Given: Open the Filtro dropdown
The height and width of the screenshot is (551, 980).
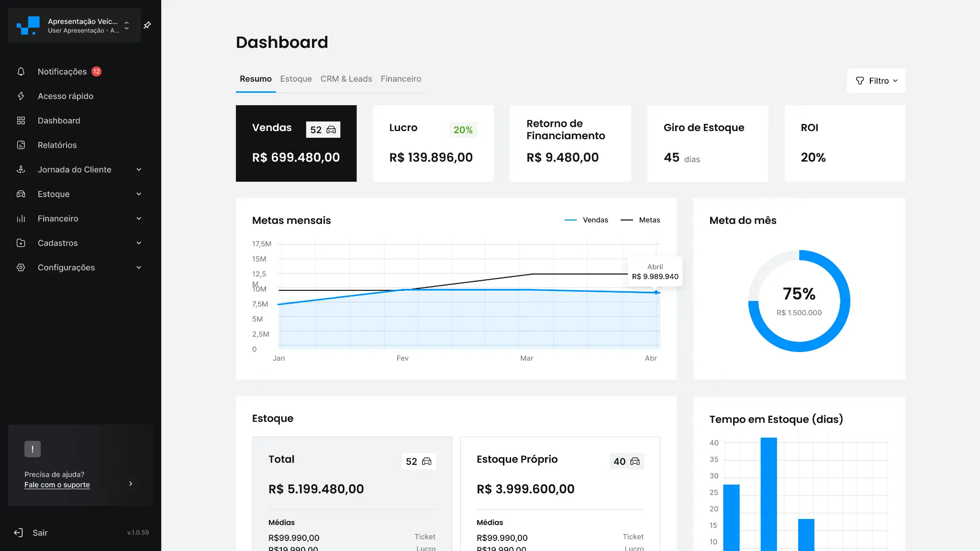Looking at the screenshot, I should click(x=876, y=80).
